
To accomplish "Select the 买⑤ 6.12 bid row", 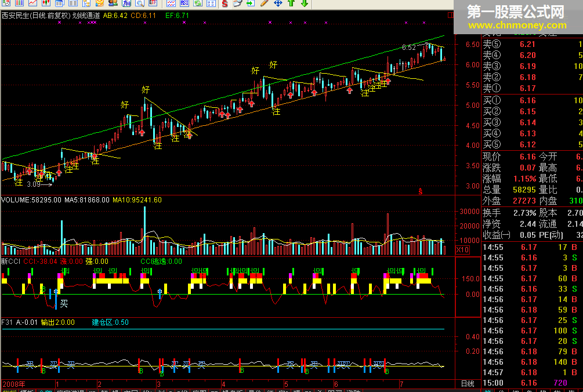I will coord(533,144).
